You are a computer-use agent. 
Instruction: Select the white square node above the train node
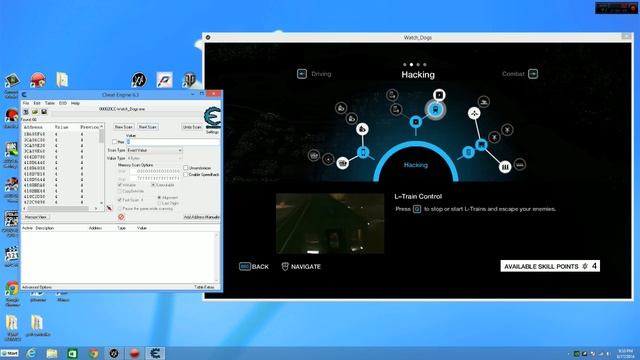[x=439, y=95]
